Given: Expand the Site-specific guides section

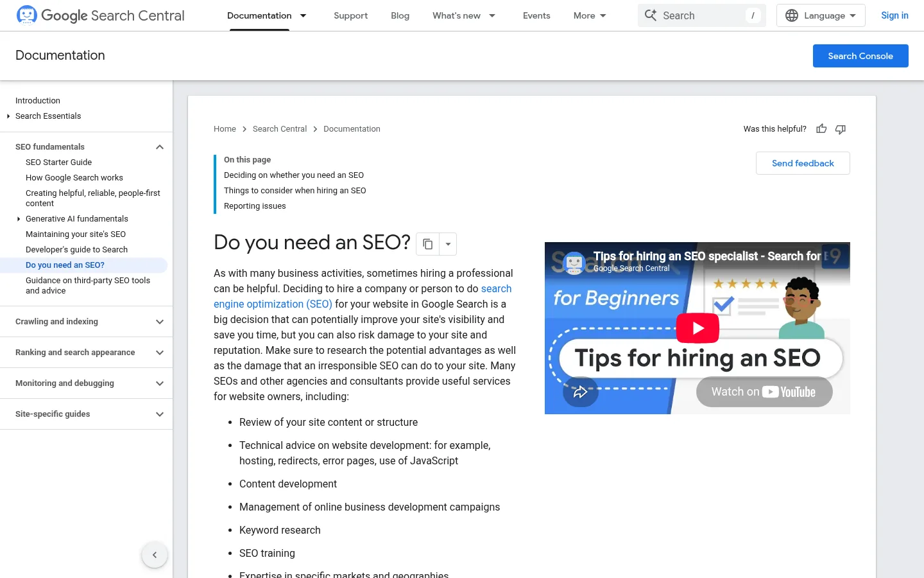Looking at the screenshot, I should [x=160, y=414].
